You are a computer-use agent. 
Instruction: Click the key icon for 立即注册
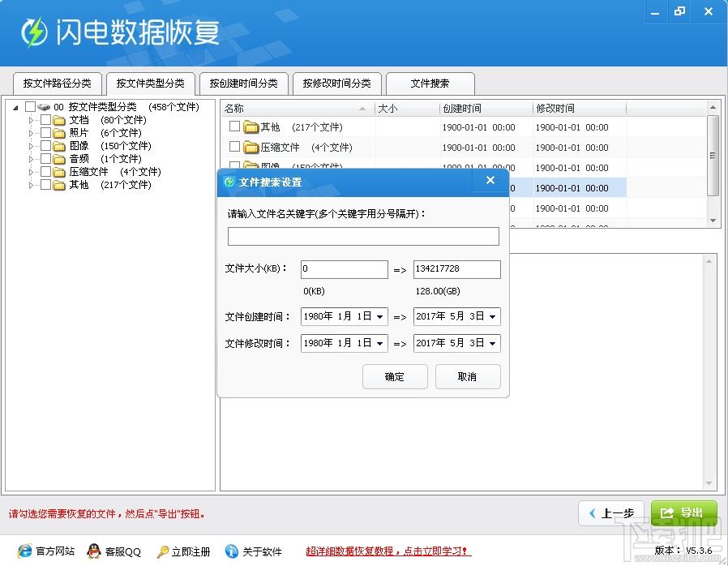(162, 551)
